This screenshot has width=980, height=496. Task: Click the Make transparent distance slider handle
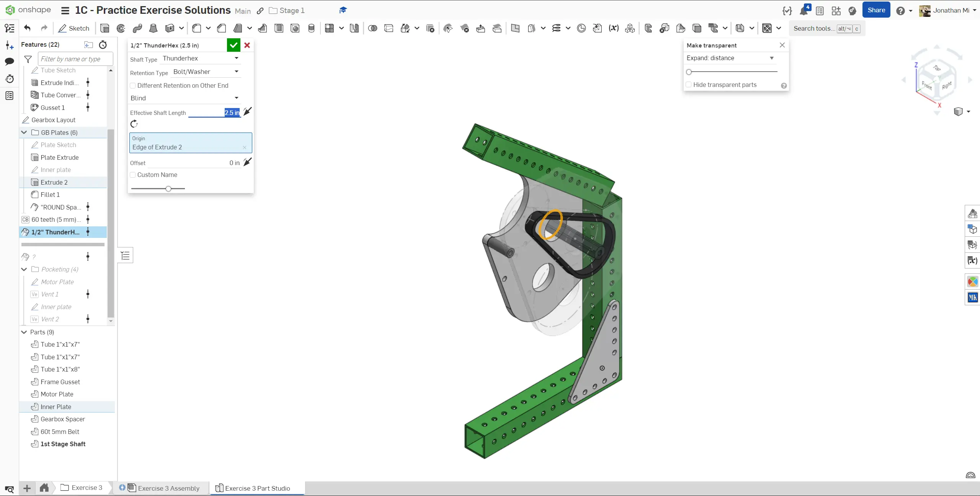689,72
